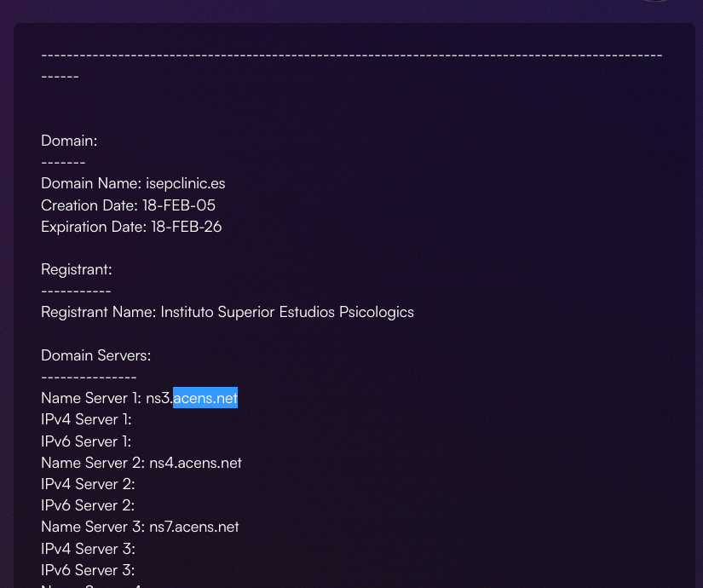Click 'Expiration Date: 18-FEB-26' line
Image resolution: width=703 pixels, height=588 pixels.
[x=131, y=227]
